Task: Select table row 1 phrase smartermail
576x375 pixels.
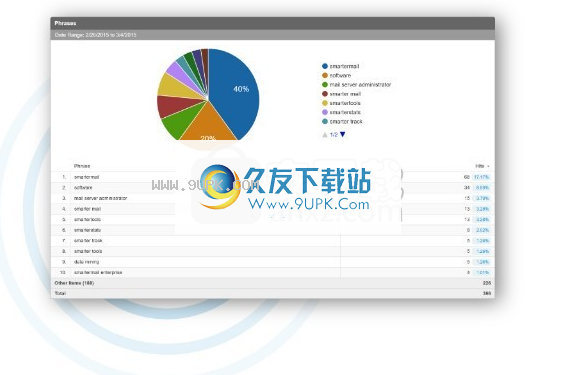Action: tap(87, 177)
